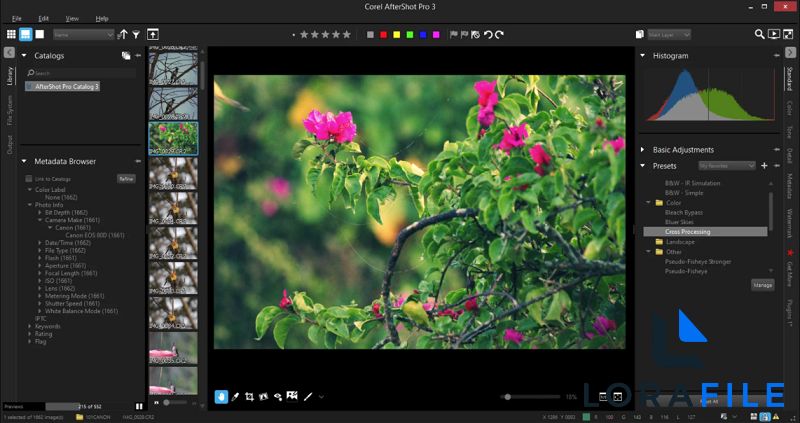
Task: Expand the Basic Adjustments section
Action: [643, 150]
